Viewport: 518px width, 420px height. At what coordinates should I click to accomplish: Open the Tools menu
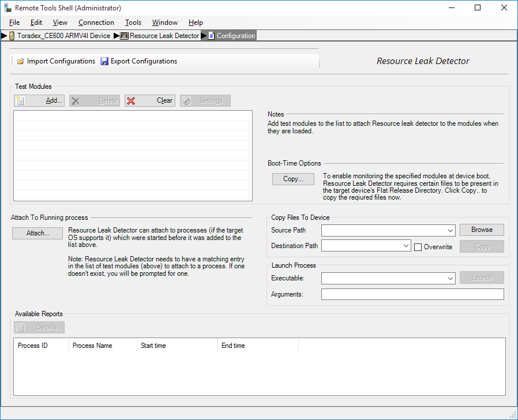coord(133,22)
